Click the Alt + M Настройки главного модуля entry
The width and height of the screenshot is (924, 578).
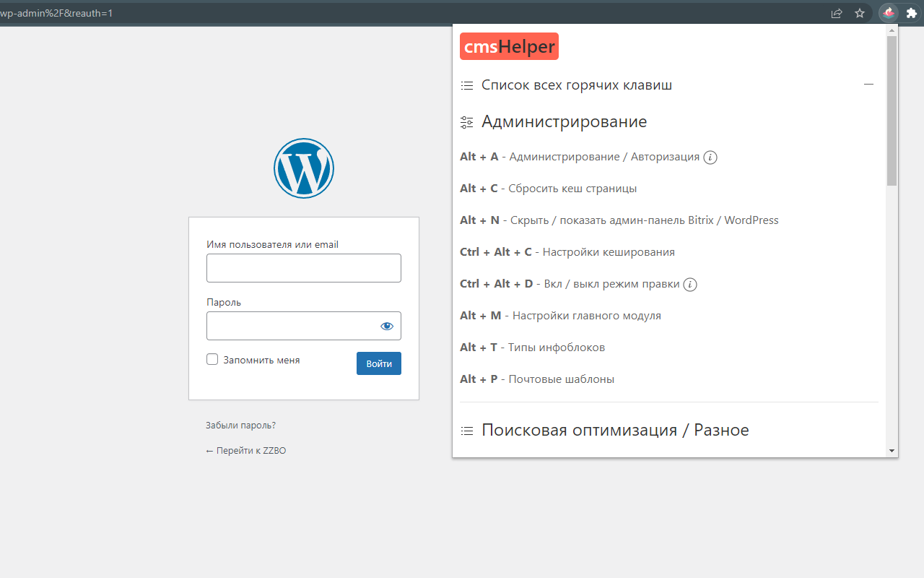point(560,316)
